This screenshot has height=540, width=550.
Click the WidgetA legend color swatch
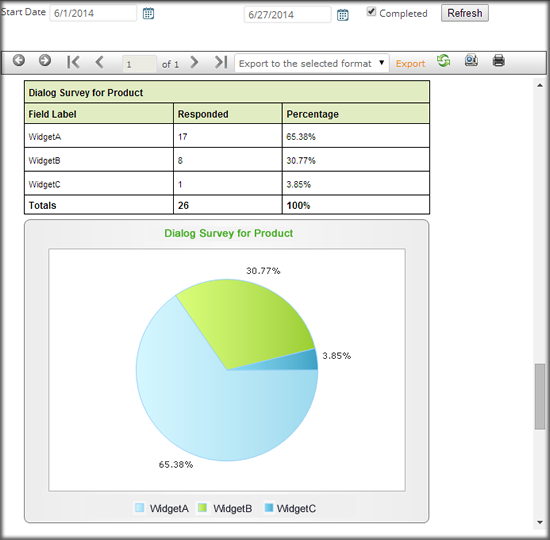point(140,507)
